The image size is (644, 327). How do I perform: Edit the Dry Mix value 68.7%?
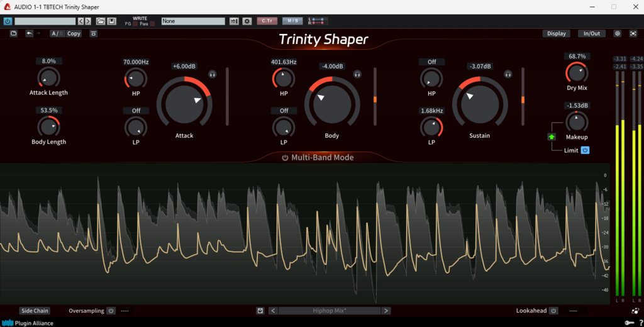(x=577, y=56)
